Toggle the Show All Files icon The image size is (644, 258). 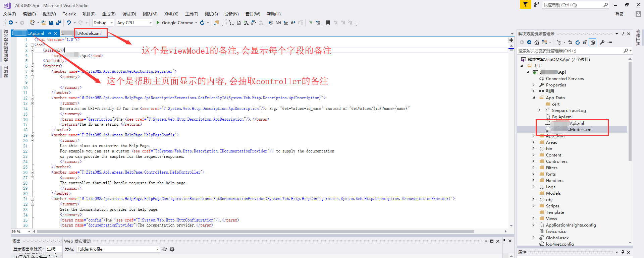point(593,42)
